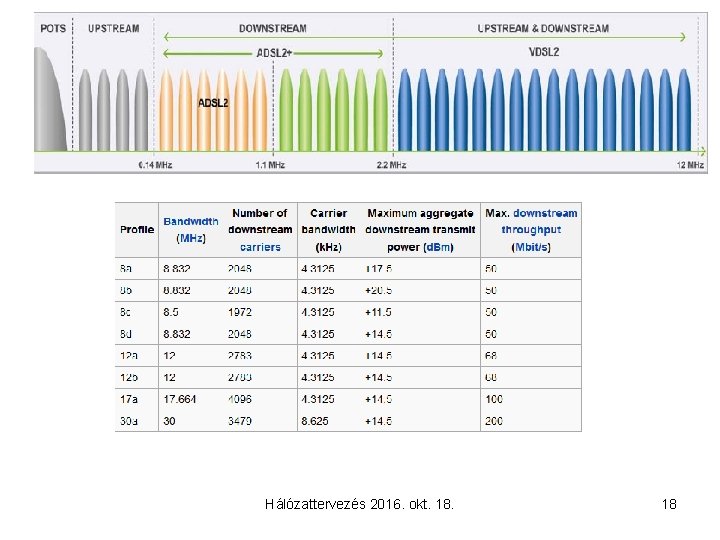Select bandwidth value 30 in row 30a
The height and width of the screenshot is (540, 720).
(x=169, y=421)
